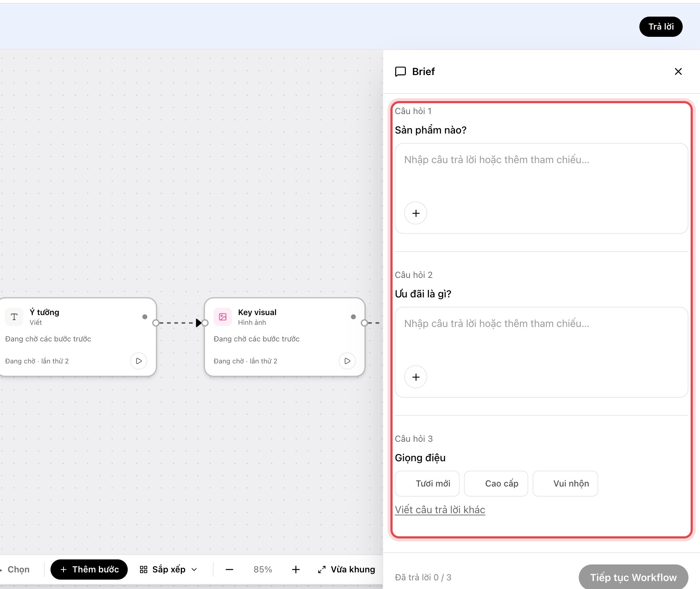700x589 pixels.
Task: Click output connector of Ý tưởng node
Action: click(156, 323)
